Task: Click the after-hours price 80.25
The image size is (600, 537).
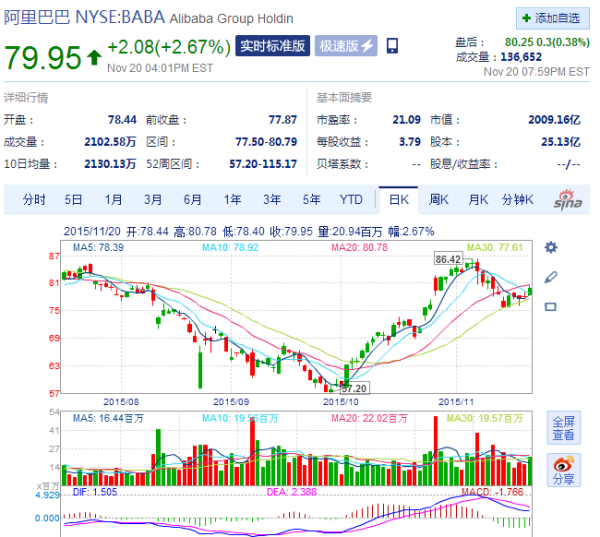Action: tap(519, 42)
